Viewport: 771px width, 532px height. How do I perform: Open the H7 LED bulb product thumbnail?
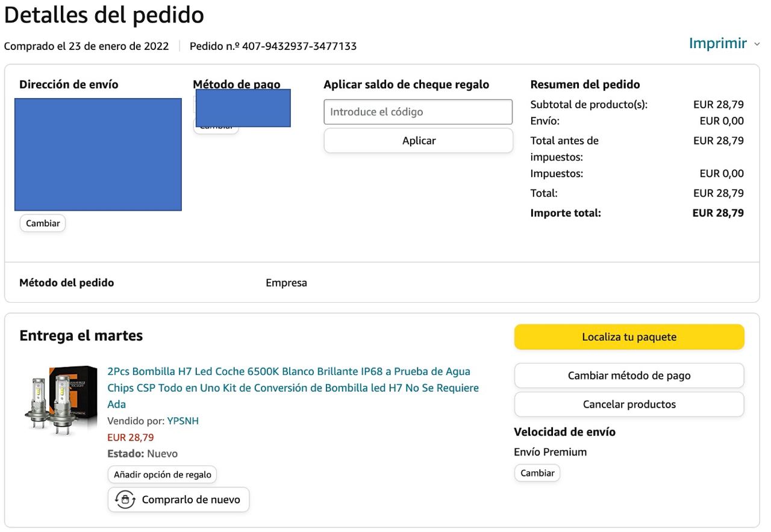pos(61,398)
